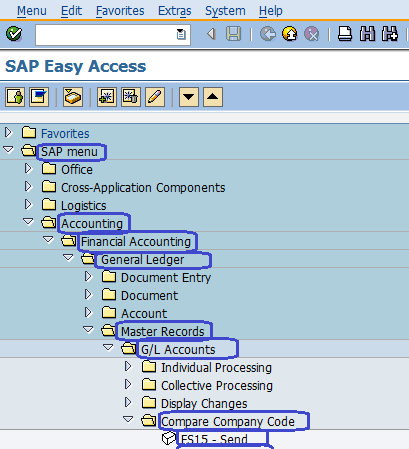
Task: Expand the Document folder arrow
Action: click(x=88, y=294)
